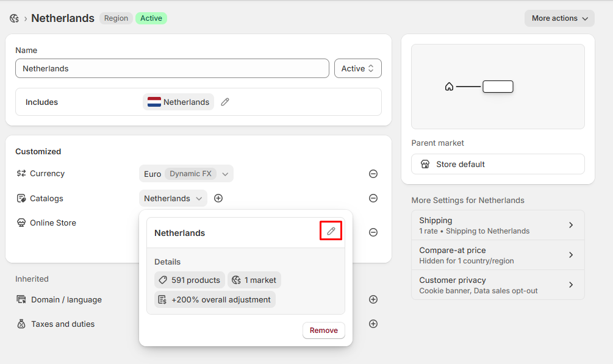Click the Name input field
Screen dimensions: 613x364
(x=172, y=68)
